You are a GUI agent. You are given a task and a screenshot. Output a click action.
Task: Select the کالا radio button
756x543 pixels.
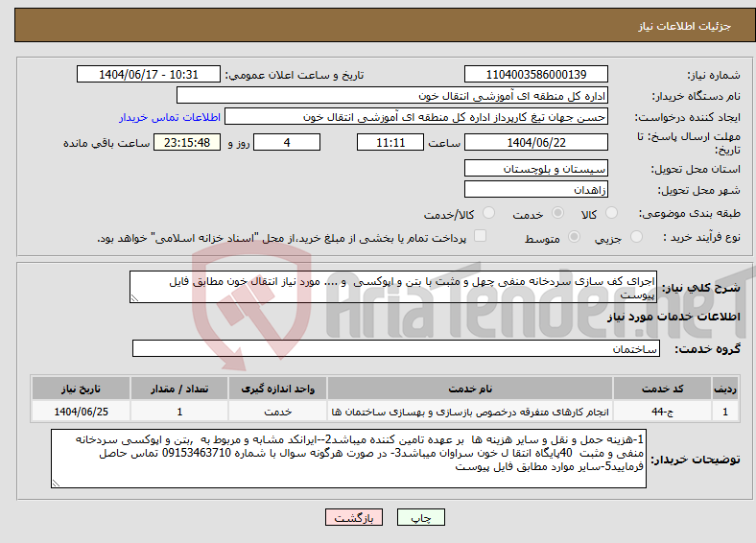(x=611, y=213)
